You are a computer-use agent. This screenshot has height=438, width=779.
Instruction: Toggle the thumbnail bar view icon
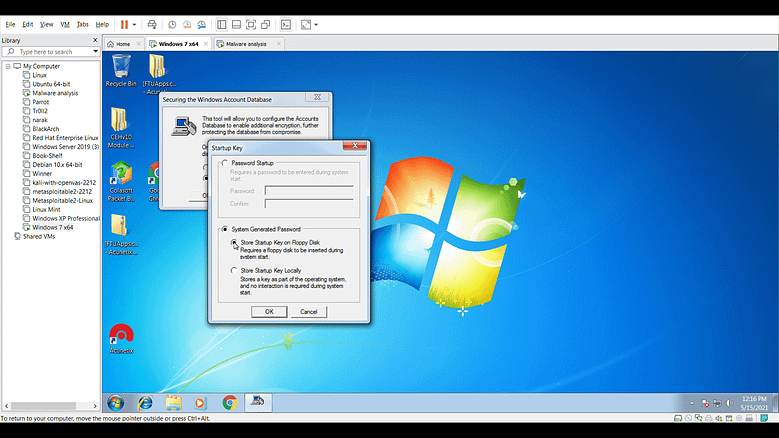236,24
